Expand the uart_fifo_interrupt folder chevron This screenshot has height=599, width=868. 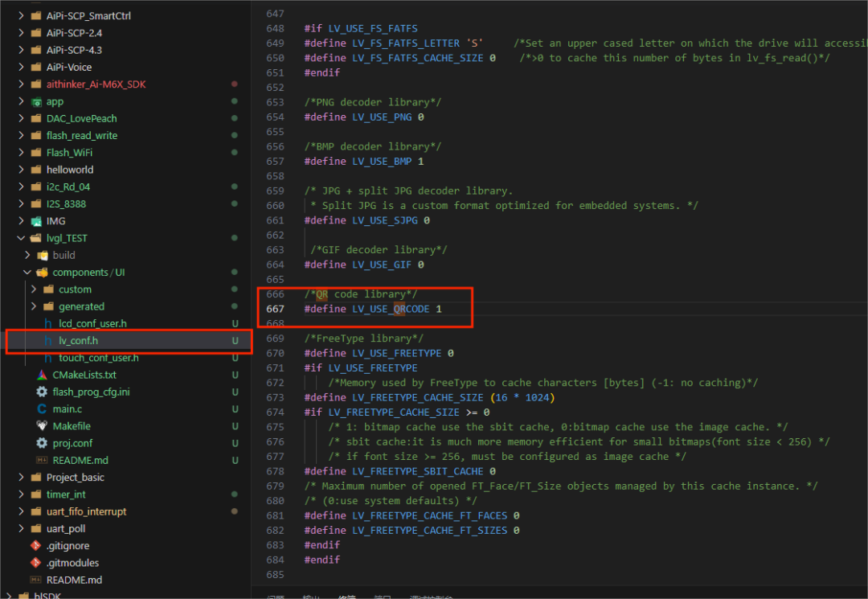[21, 511]
